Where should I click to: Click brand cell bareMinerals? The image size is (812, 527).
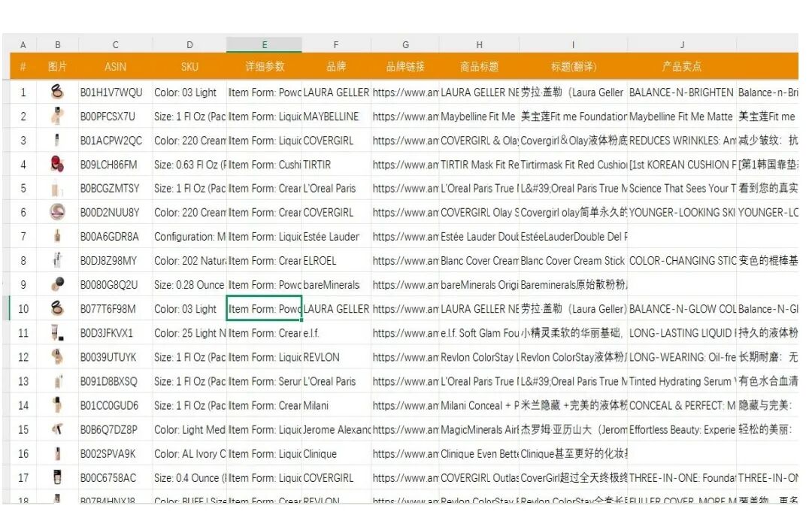click(337, 285)
